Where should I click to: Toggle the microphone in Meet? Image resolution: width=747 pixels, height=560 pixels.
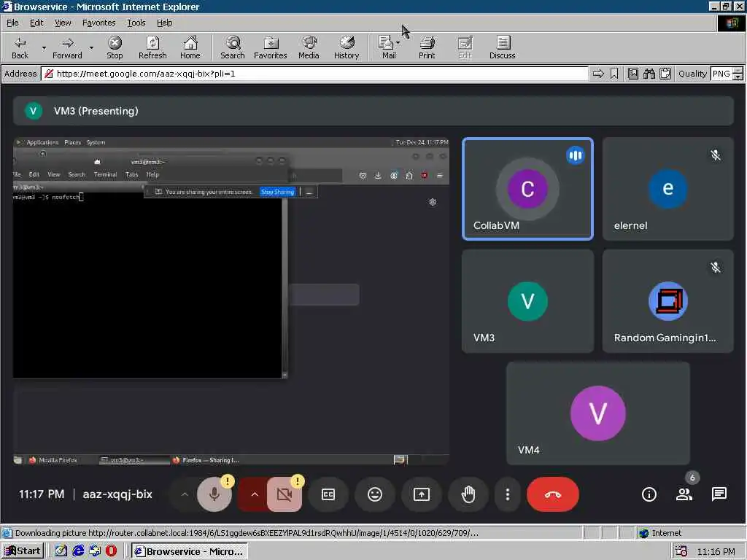pyautogui.click(x=214, y=494)
